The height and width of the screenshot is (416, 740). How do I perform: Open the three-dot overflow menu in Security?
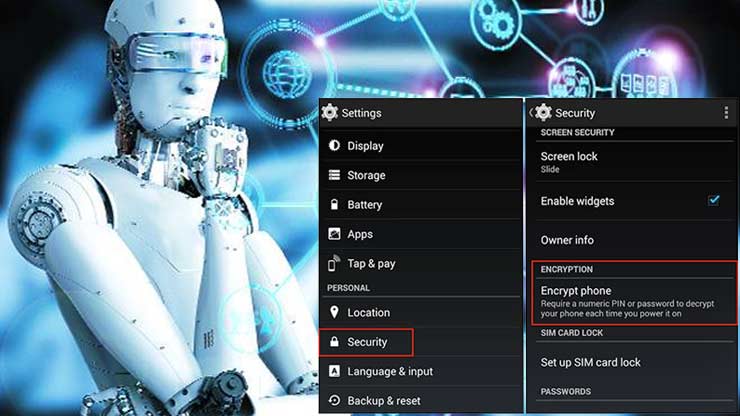click(x=726, y=112)
